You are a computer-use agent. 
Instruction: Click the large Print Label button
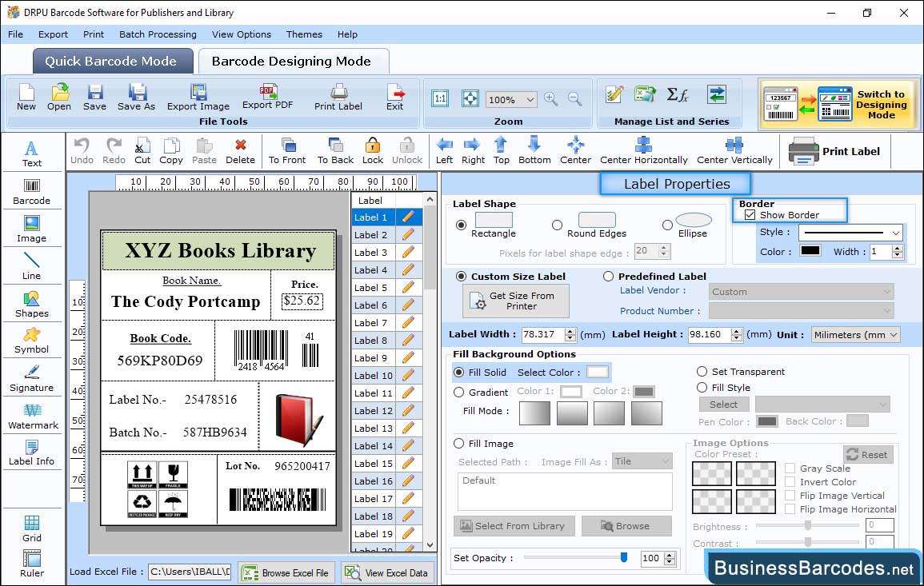[834, 151]
